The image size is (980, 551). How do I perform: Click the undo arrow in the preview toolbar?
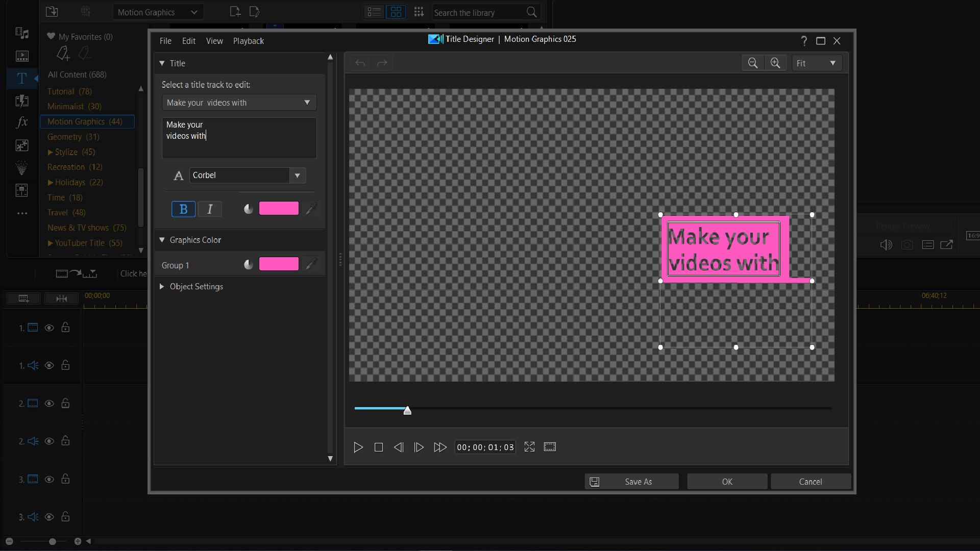360,63
